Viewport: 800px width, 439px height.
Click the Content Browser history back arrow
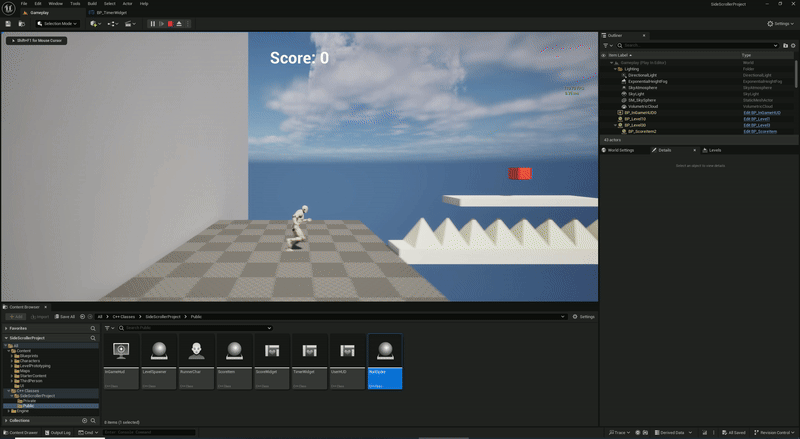(x=83, y=316)
